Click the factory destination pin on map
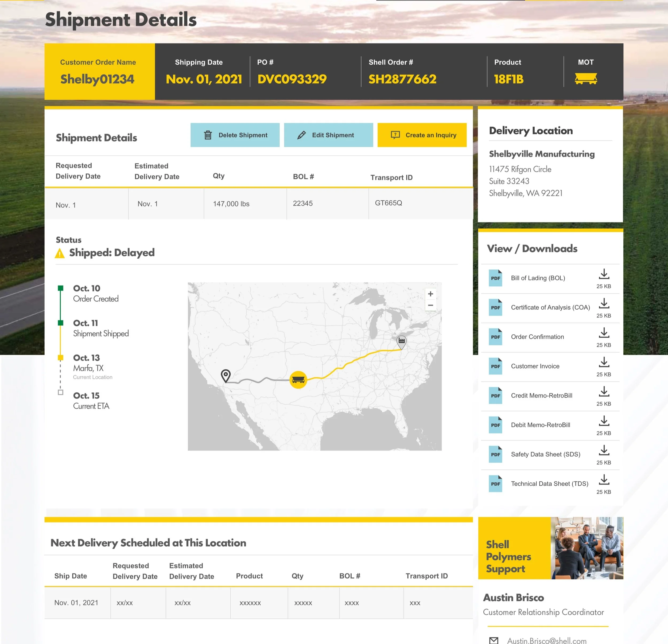This screenshot has width=668, height=644. coord(402,341)
